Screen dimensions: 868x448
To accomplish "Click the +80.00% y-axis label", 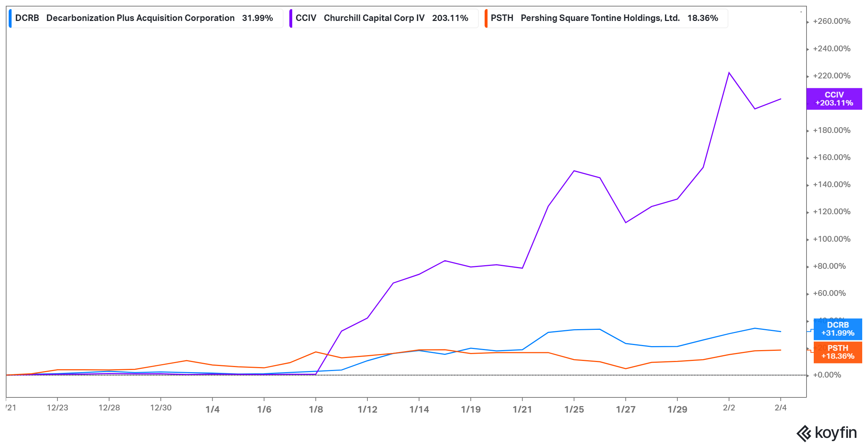I will click(829, 266).
